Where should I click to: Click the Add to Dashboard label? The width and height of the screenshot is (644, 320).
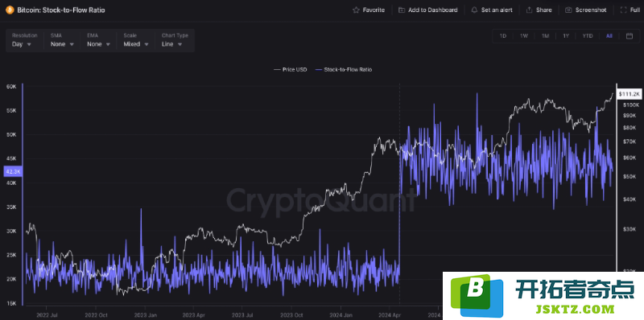click(433, 10)
